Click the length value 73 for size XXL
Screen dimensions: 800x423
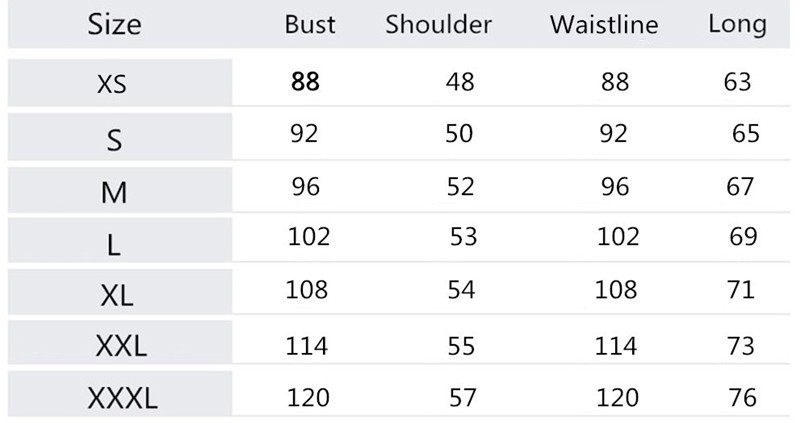pos(743,345)
